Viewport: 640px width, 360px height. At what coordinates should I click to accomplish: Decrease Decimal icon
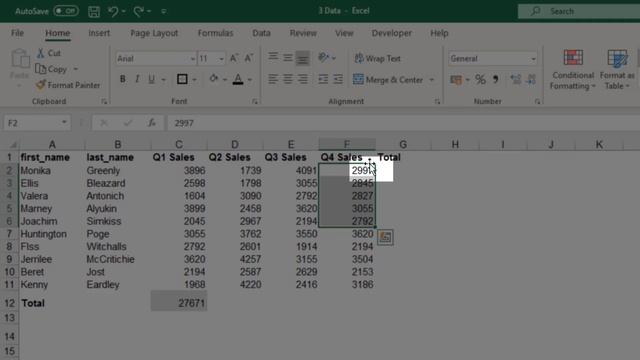coord(531,80)
